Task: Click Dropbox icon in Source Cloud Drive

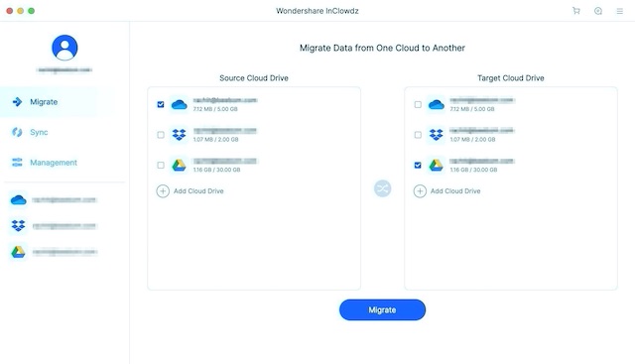Action: pos(179,135)
